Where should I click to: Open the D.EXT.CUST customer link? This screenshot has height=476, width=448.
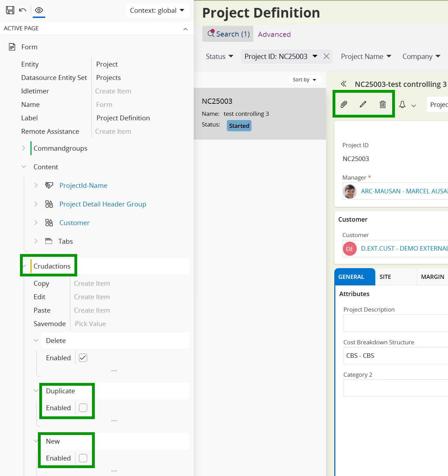coord(404,249)
